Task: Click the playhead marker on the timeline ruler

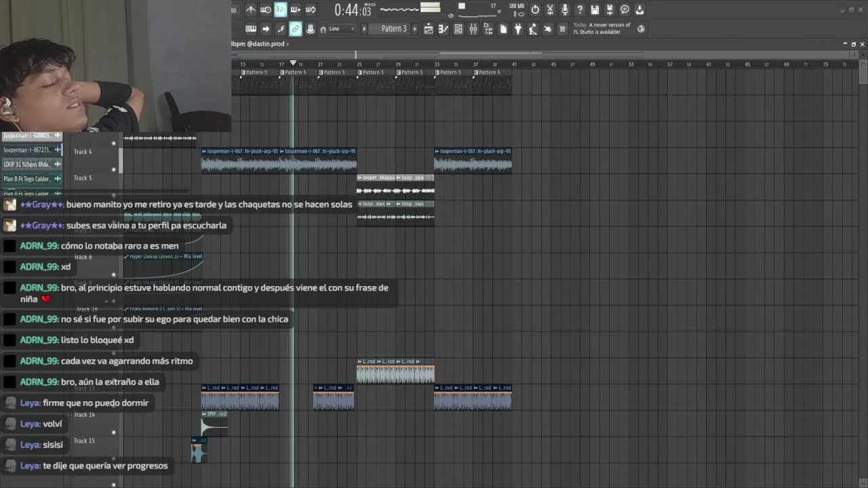Action: [x=293, y=63]
